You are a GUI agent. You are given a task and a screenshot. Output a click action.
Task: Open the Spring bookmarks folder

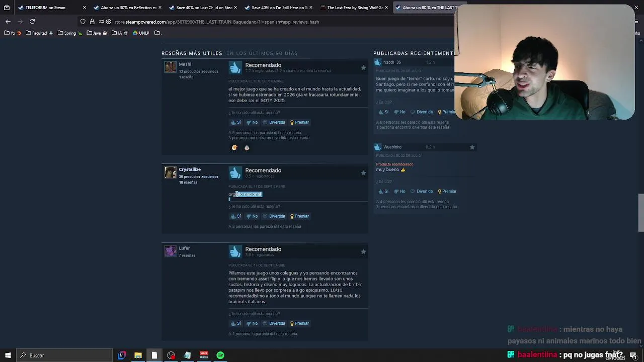(x=69, y=33)
